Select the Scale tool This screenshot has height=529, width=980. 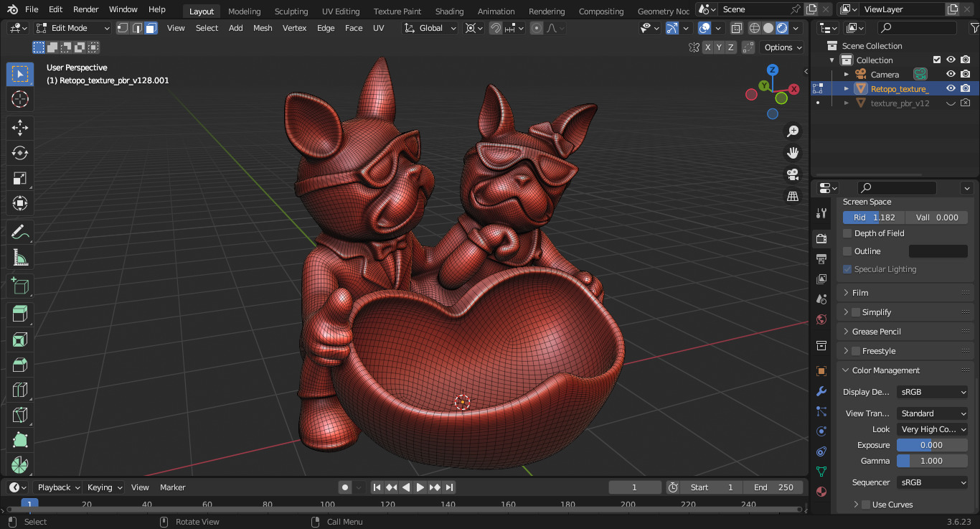coord(20,178)
